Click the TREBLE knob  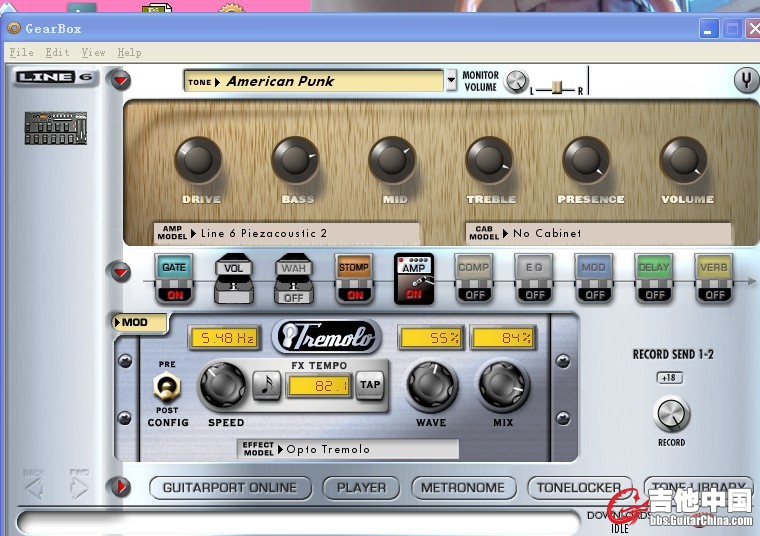(x=490, y=160)
